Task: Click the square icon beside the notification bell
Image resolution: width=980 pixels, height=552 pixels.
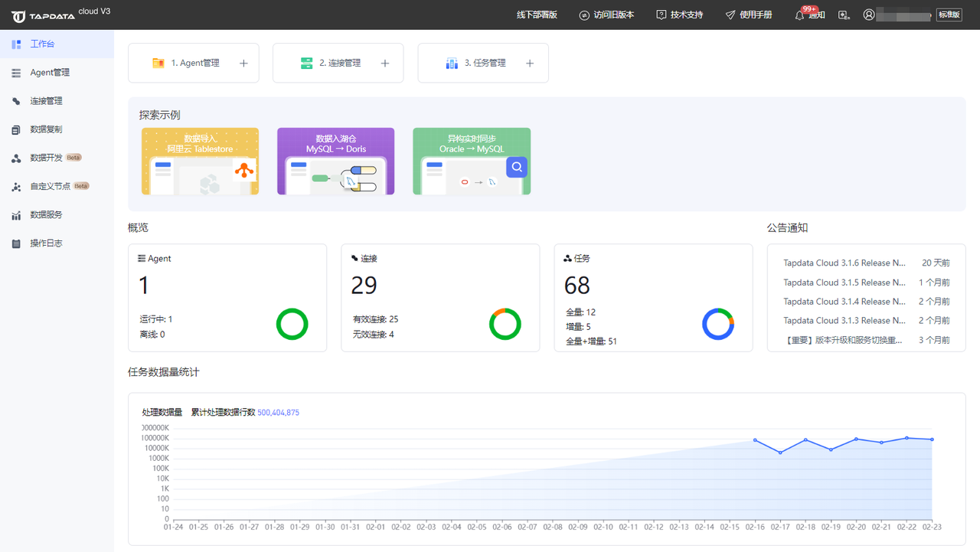Action: point(844,15)
